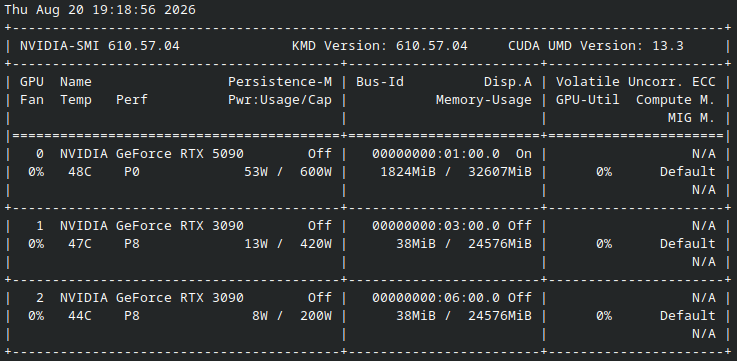The image size is (737, 361).
Task: Click the RTX 3090 name for GPU 2
Action: (152, 298)
